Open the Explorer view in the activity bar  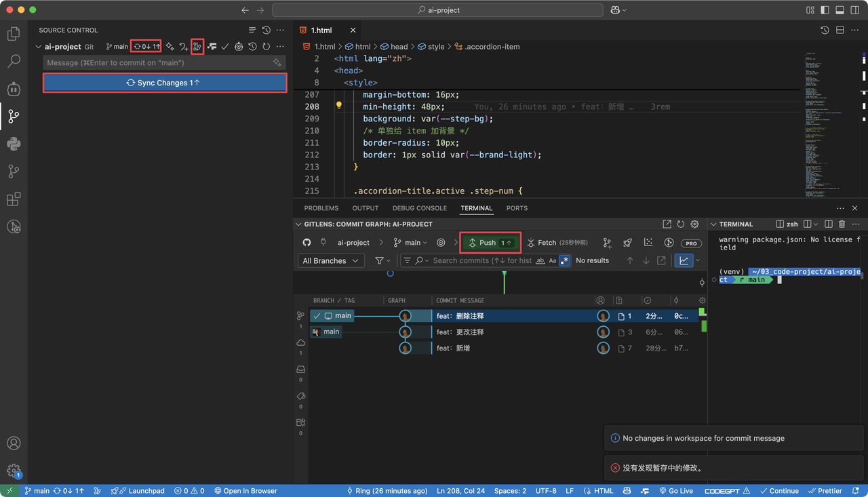click(14, 33)
